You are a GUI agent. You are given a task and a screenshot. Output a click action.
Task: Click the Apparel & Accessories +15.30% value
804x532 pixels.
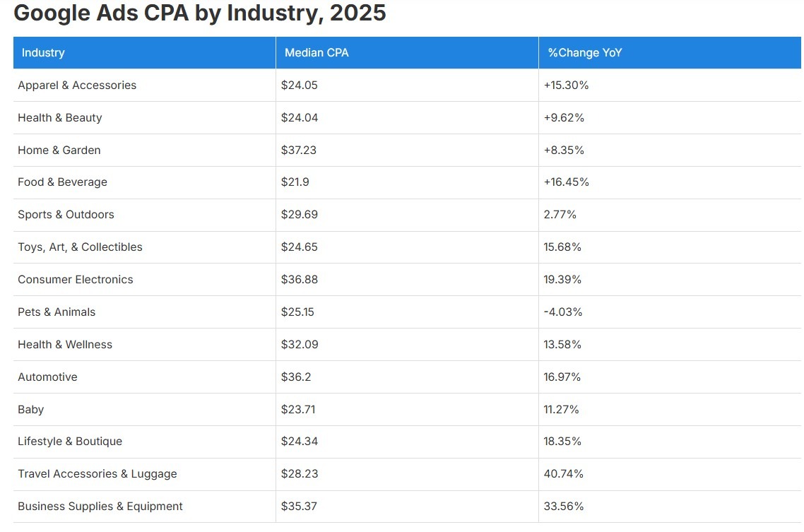coord(566,85)
